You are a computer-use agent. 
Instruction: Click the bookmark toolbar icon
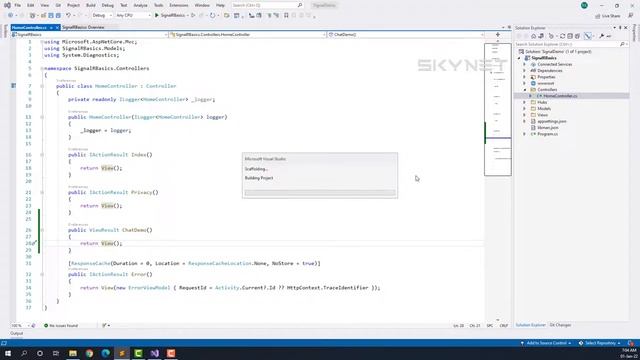(286, 15)
